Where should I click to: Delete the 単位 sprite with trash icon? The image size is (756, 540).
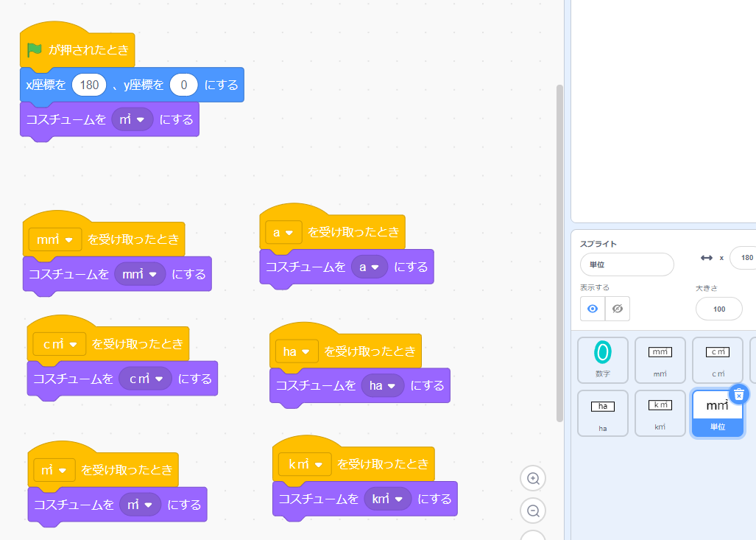click(739, 394)
